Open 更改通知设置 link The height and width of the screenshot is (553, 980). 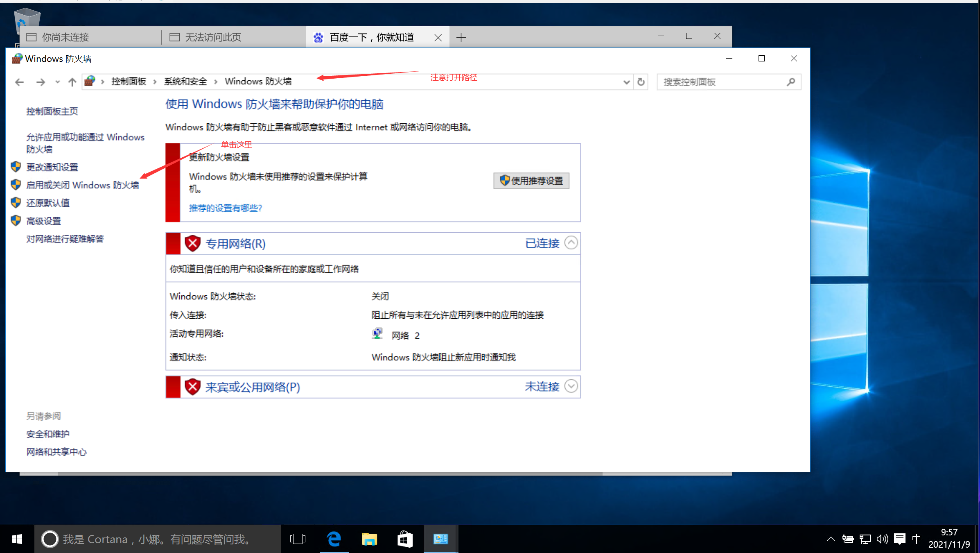click(52, 167)
